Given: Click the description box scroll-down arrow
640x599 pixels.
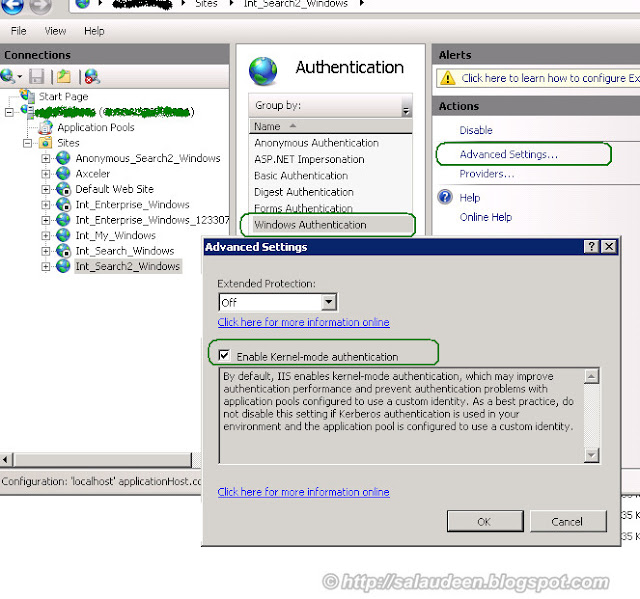Looking at the screenshot, I should coord(591,455).
